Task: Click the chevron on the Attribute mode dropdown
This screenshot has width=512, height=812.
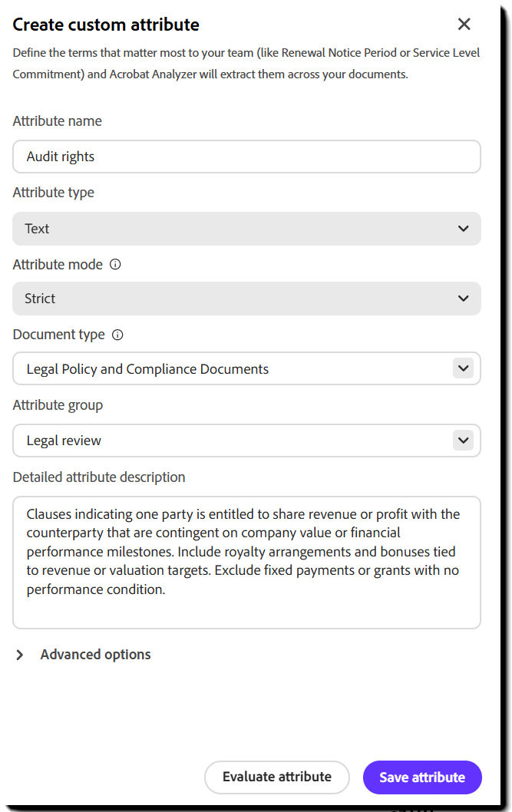Action: pos(464,299)
